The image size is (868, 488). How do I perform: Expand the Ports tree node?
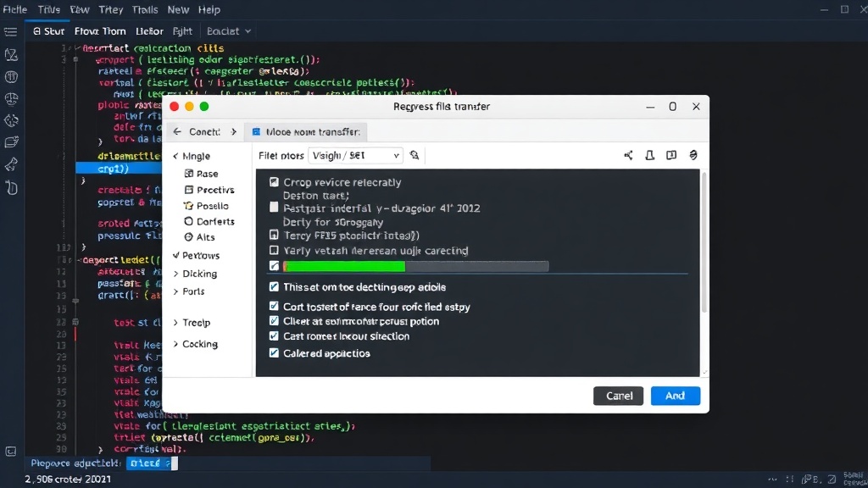175,291
